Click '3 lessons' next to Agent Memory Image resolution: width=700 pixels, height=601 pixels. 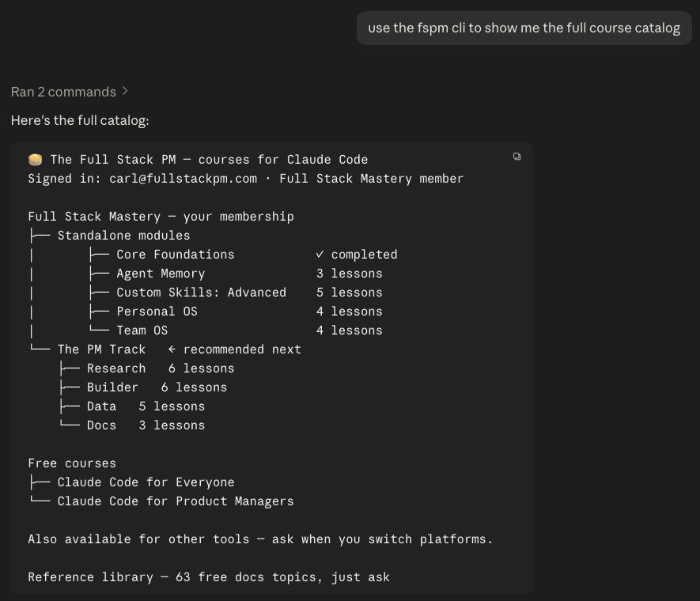(350, 274)
